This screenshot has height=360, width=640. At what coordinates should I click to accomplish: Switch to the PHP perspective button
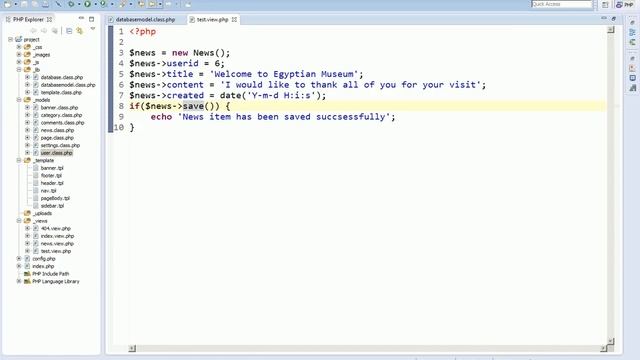tap(625, 4)
